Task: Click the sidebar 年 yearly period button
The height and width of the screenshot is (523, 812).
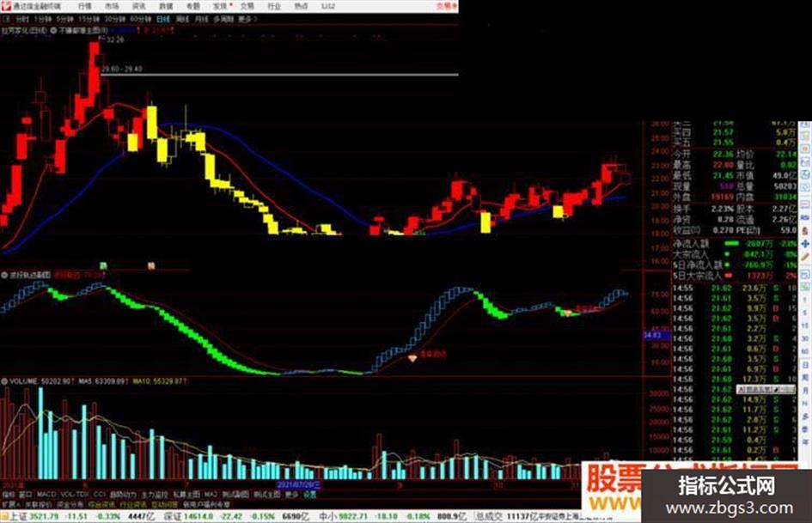Action: pyautogui.click(x=805, y=444)
